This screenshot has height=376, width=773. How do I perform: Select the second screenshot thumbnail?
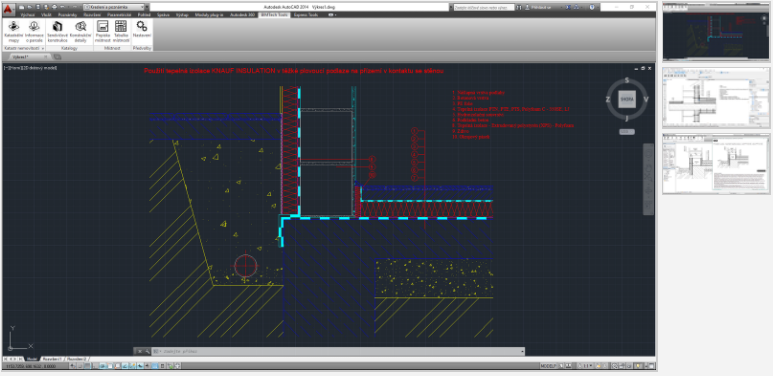click(x=716, y=98)
